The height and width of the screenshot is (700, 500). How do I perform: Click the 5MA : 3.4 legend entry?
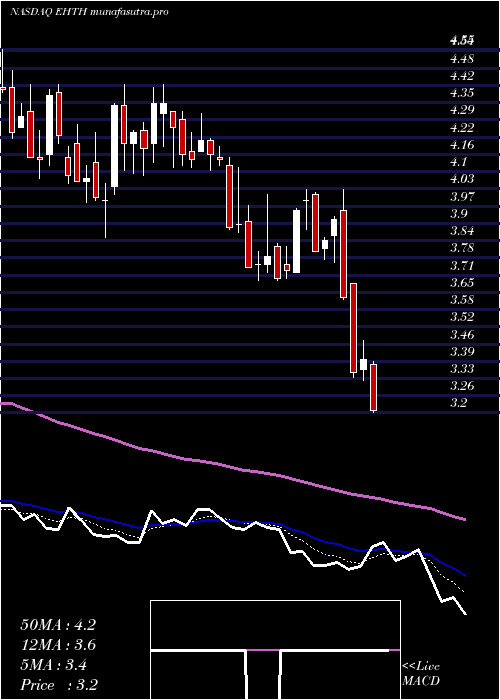[x=53, y=665]
